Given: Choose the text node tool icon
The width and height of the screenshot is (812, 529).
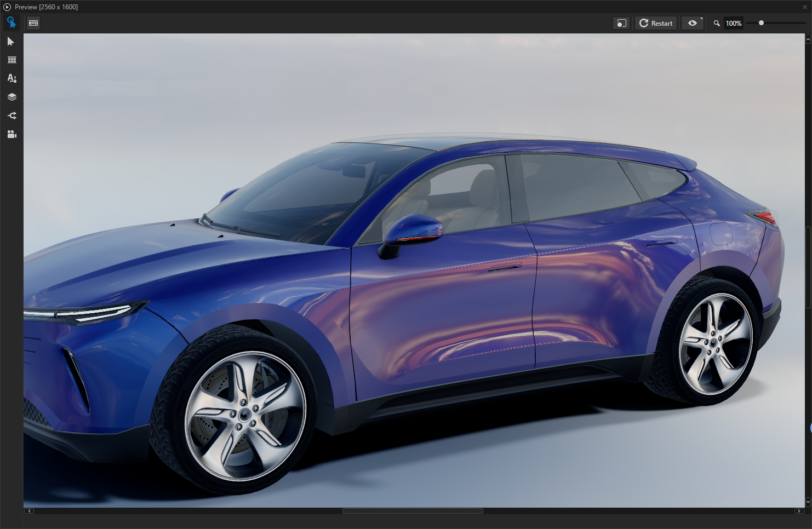Looking at the screenshot, I should point(12,79).
